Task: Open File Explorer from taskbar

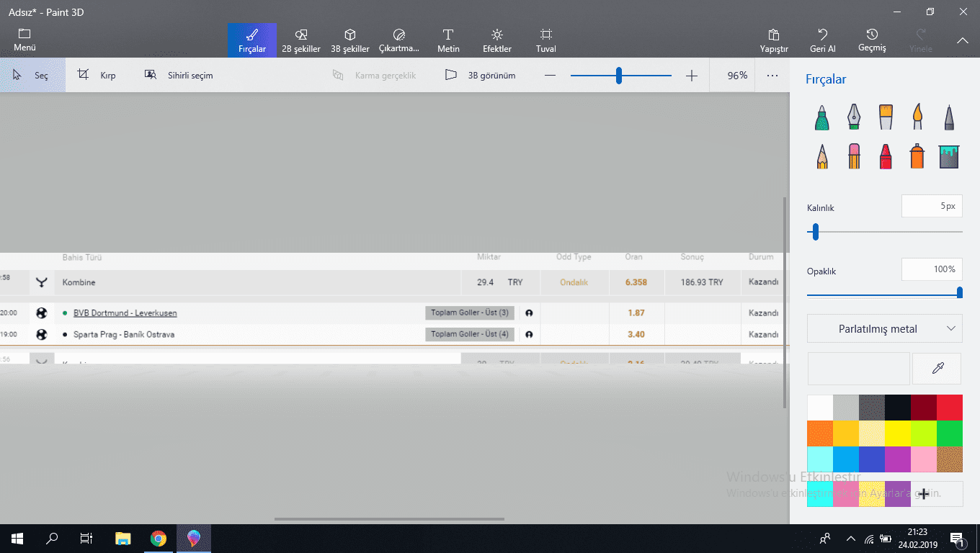Action: (123, 539)
